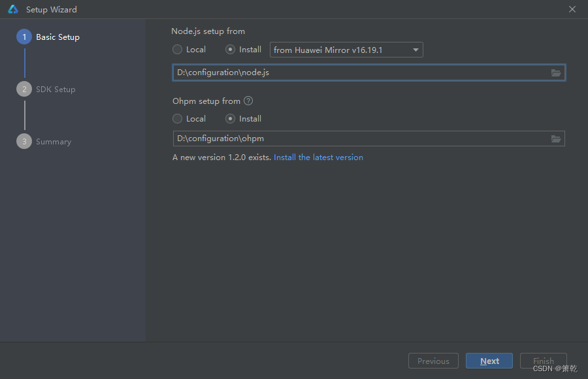Click the Previous button

pyautogui.click(x=434, y=361)
